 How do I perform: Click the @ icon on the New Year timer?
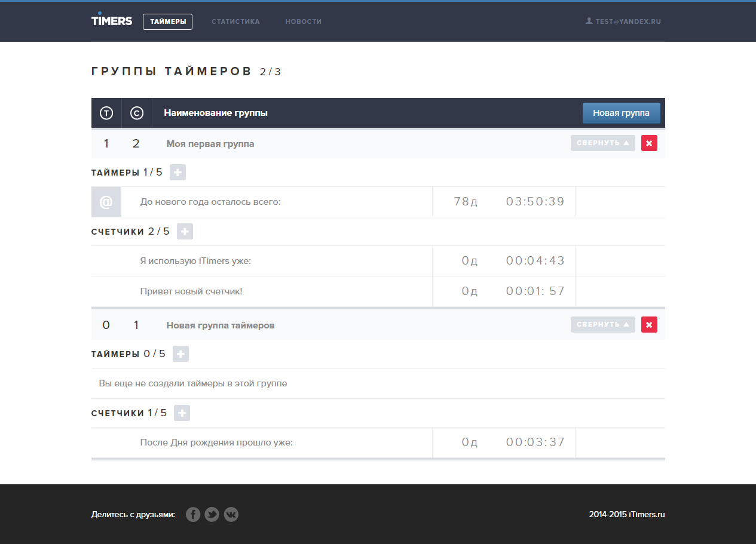click(x=106, y=202)
